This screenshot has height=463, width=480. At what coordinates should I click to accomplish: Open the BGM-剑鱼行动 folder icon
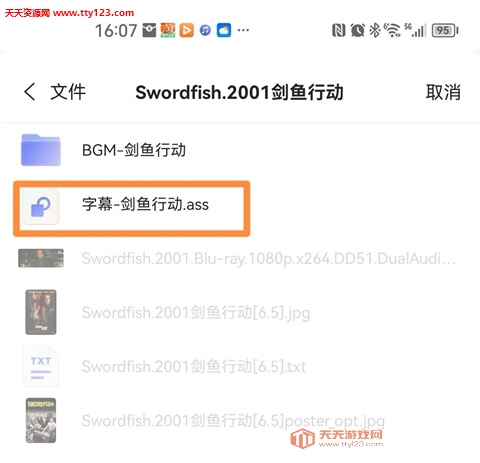click(x=41, y=150)
